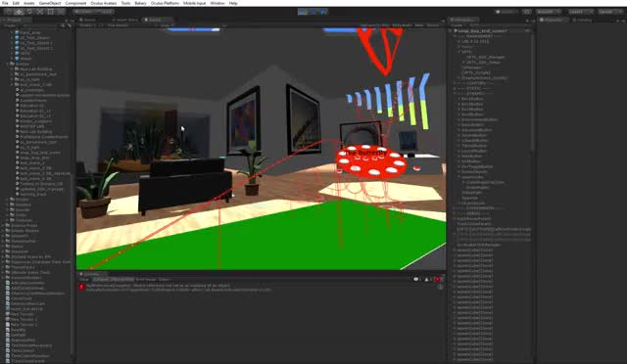Select the Hand tool in the toolbar

coord(9,12)
